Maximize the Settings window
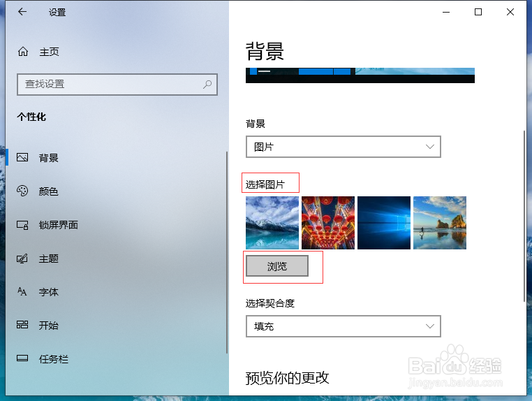532x401 pixels. tap(478, 12)
